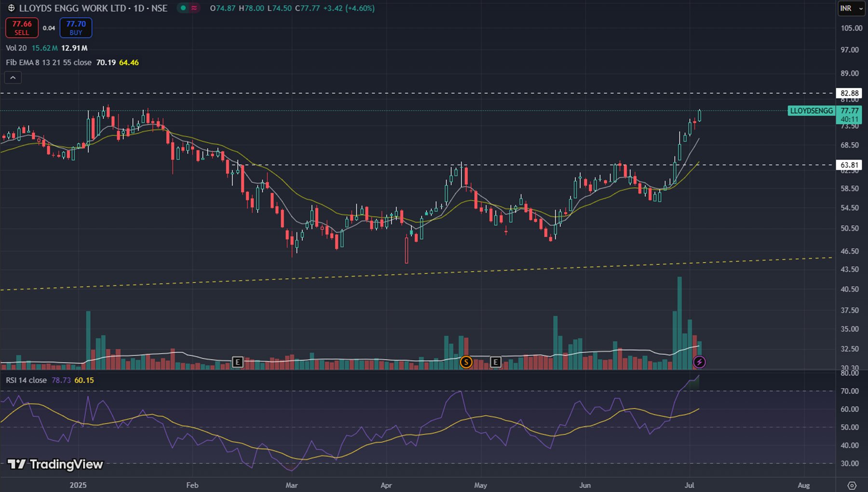Image resolution: width=868 pixels, height=492 pixels.
Task: Click the earnings E marker near May
Action: point(495,362)
